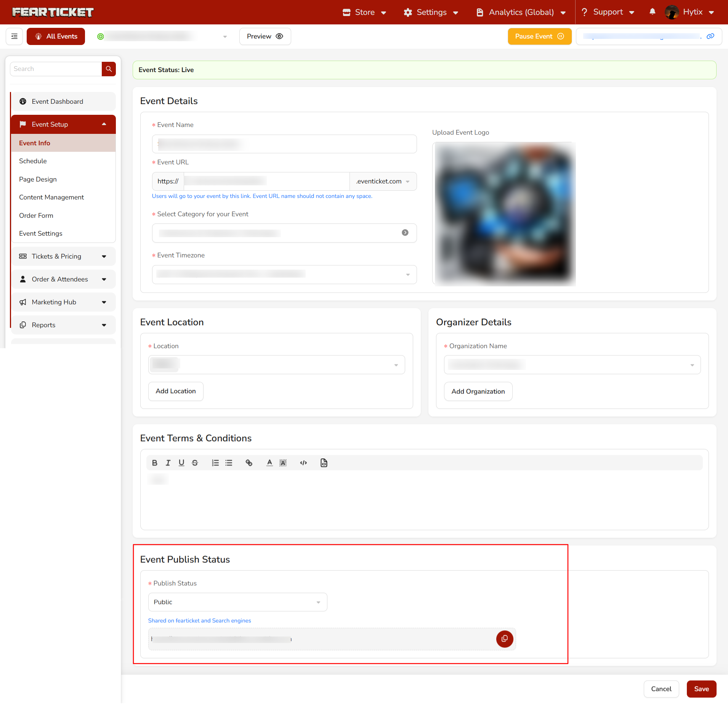Click the category arrow circle icon
The image size is (728, 704).
coord(405,233)
